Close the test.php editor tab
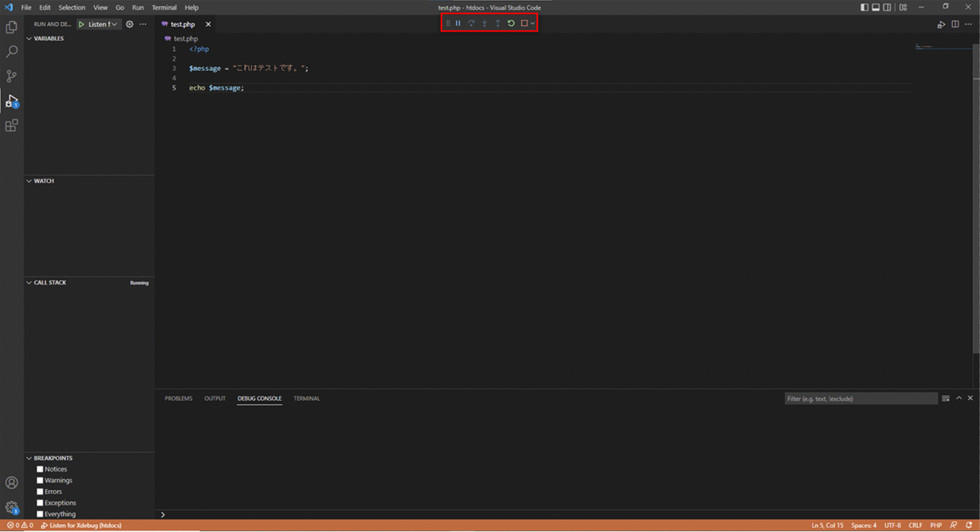 click(x=208, y=24)
